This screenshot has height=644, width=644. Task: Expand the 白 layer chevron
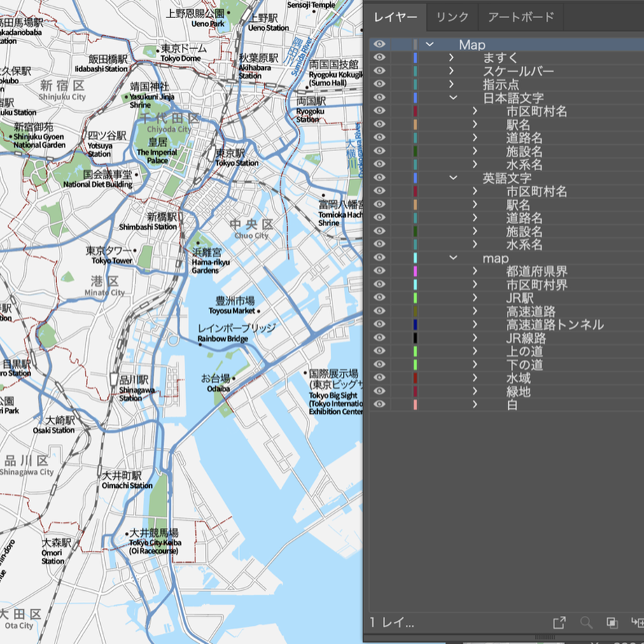(x=475, y=404)
